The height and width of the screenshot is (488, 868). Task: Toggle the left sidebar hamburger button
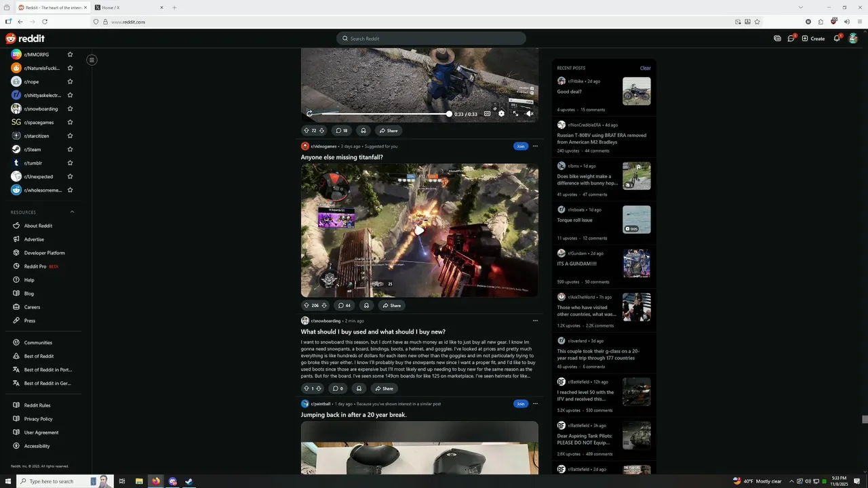tap(92, 60)
